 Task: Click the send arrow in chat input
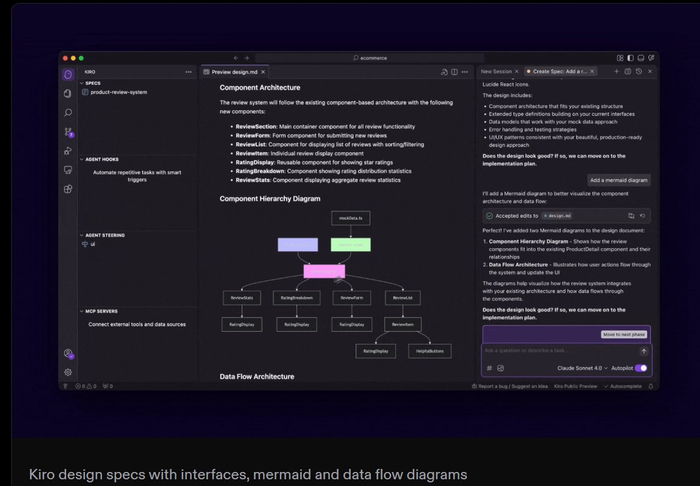pyautogui.click(x=644, y=351)
